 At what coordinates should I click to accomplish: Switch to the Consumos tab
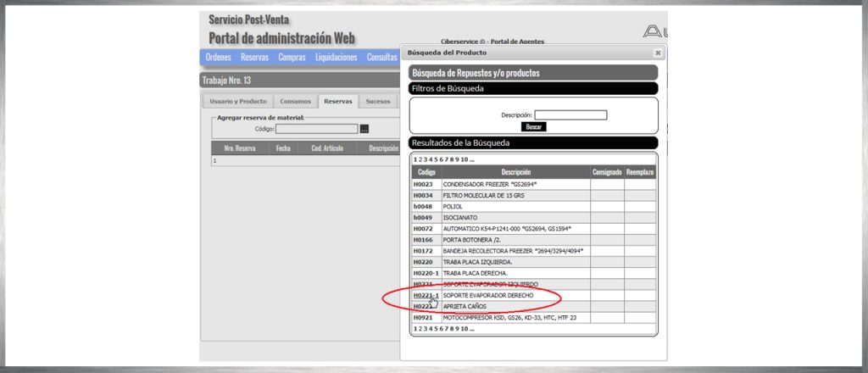point(296,102)
